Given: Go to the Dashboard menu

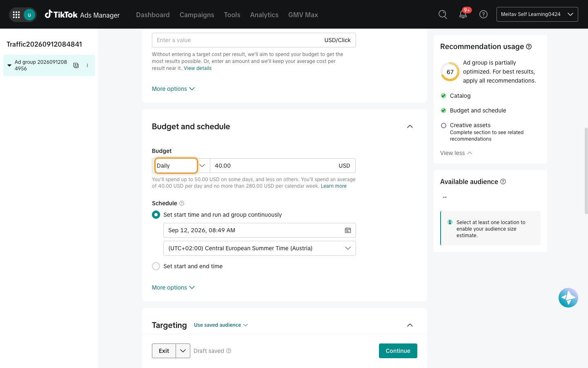Looking at the screenshot, I should [153, 15].
